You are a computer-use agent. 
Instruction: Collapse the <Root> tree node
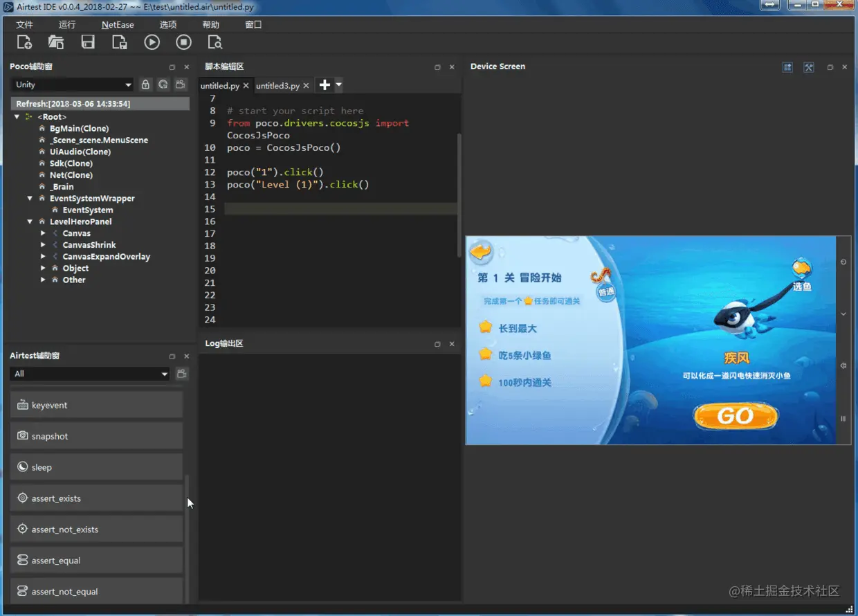click(17, 117)
